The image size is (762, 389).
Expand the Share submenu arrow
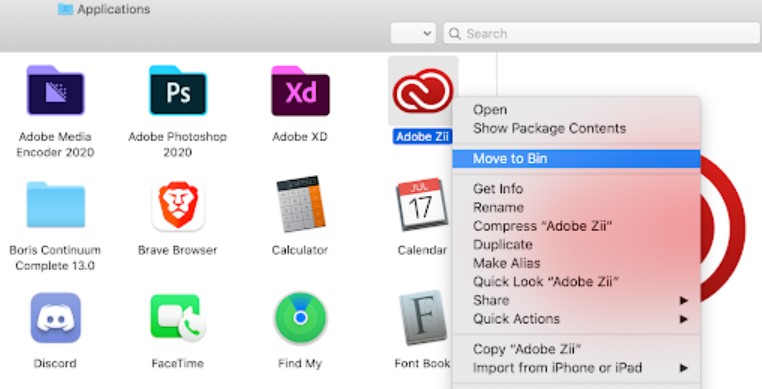(684, 301)
